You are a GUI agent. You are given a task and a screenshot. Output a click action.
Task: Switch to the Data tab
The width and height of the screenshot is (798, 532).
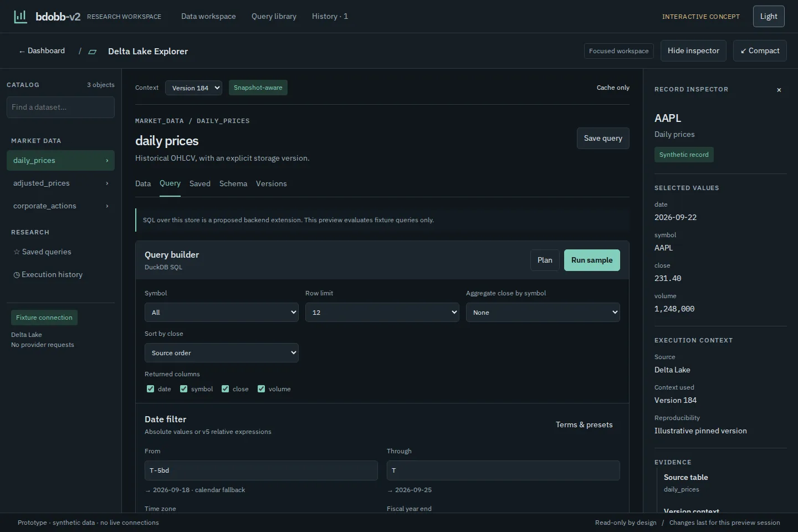pyautogui.click(x=143, y=183)
